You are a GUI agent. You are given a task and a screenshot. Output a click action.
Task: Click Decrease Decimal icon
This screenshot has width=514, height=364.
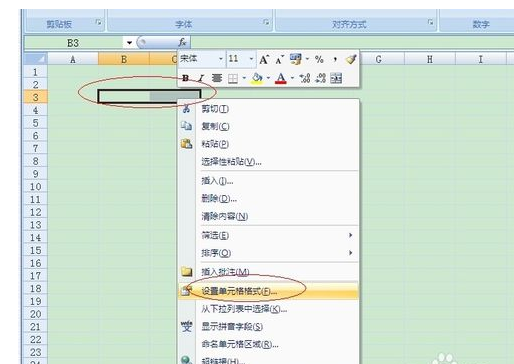320,78
